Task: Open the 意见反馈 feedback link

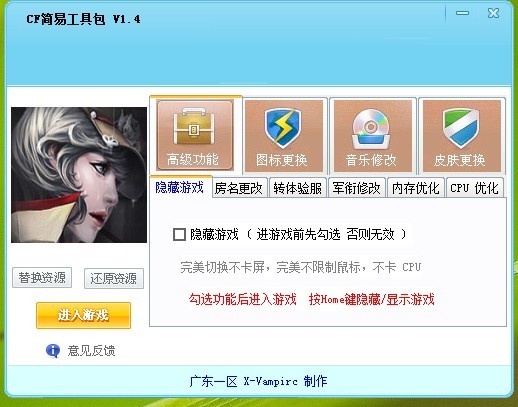Action: pyautogui.click(x=91, y=351)
